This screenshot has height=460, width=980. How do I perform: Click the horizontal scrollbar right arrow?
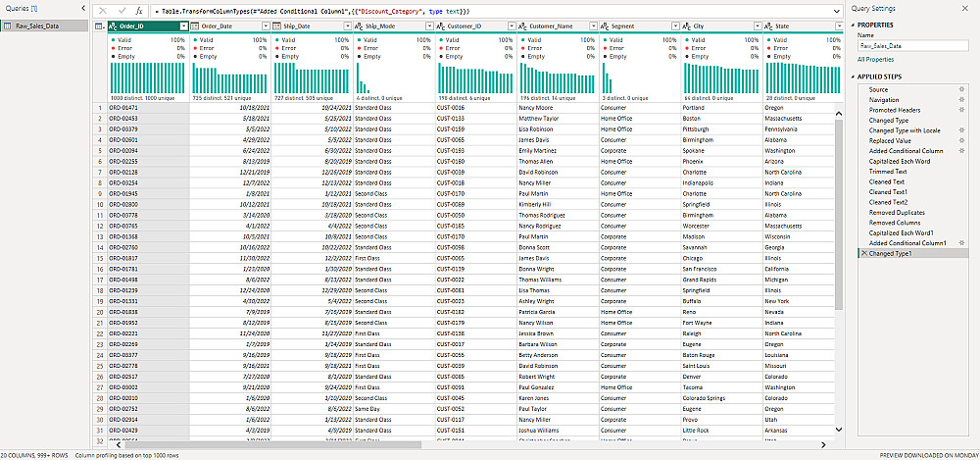pyautogui.click(x=823, y=444)
